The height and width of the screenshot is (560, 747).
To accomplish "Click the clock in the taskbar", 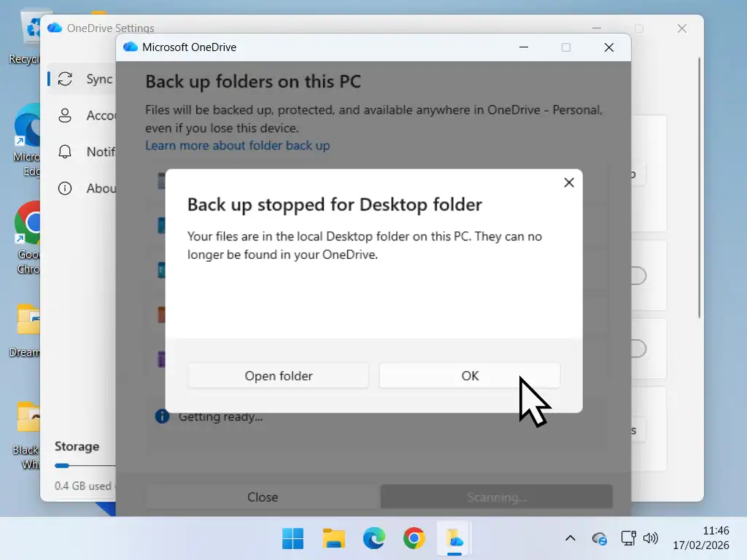I will 701,539.
